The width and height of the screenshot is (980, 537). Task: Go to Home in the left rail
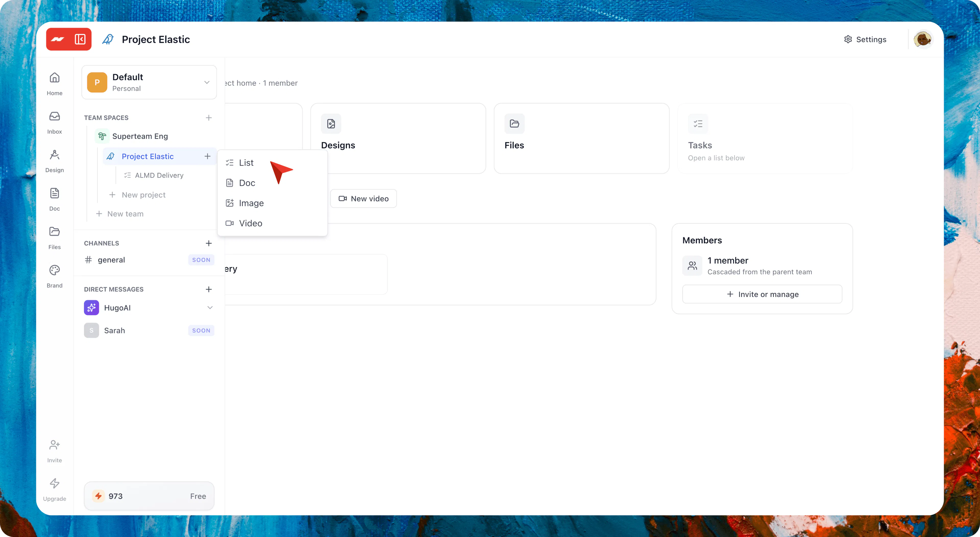click(x=54, y=84)
